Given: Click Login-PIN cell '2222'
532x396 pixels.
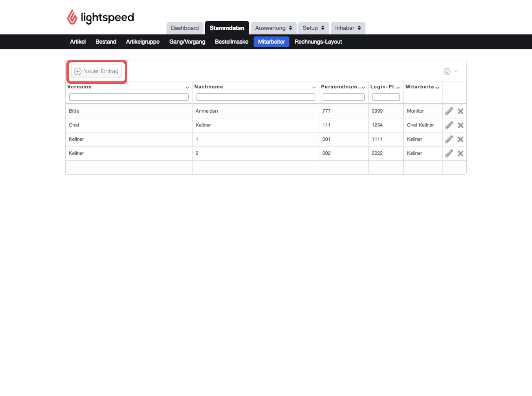Looking at the screenshot, I should 386,153.
